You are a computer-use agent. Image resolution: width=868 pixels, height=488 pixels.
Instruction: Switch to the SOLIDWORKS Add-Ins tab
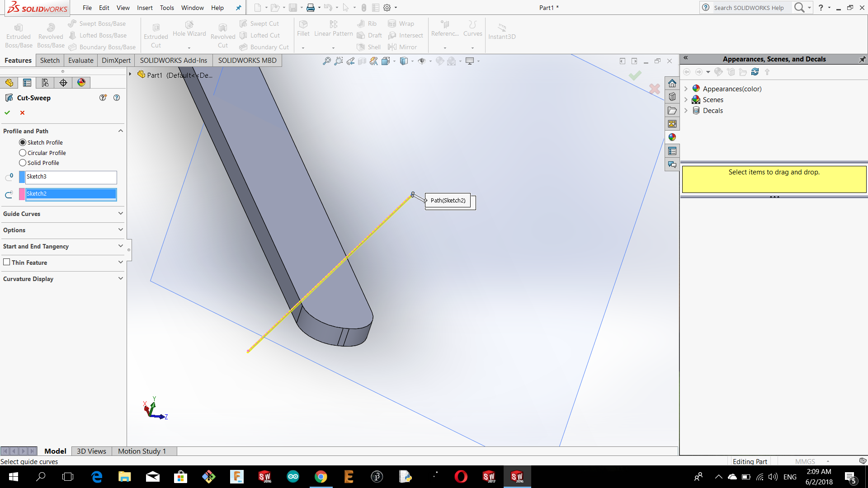tap(173, 60)
